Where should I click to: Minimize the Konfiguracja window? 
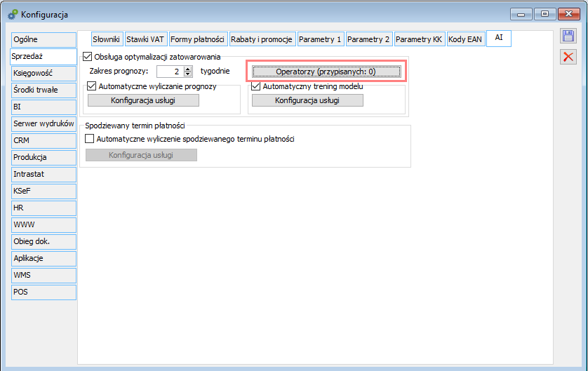521,14
